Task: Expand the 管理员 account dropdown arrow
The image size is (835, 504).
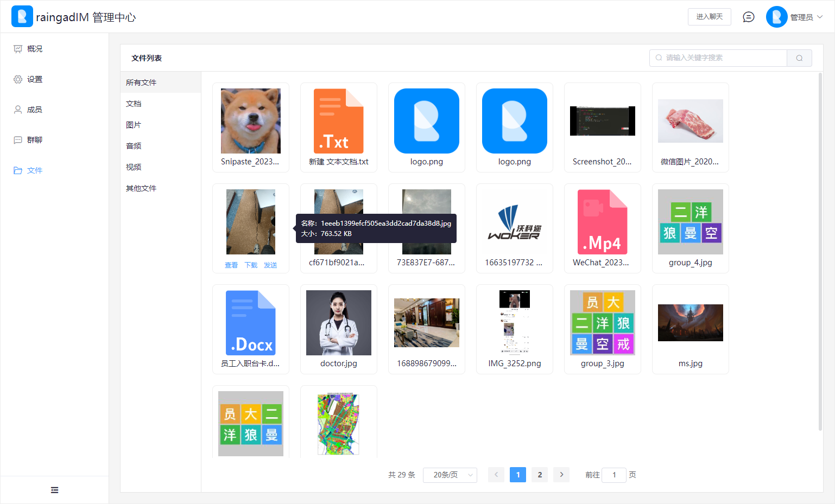Action: click(x=820, y=17)
